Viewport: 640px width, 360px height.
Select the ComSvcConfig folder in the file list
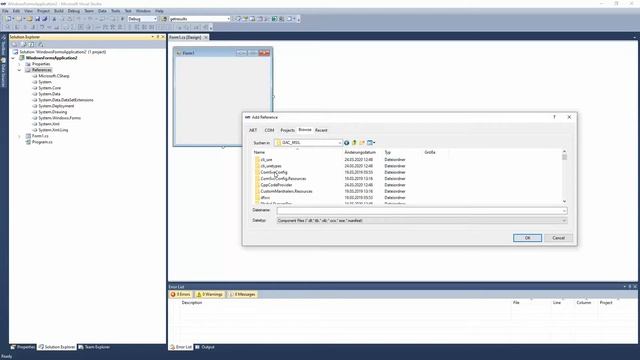point(274,173)
